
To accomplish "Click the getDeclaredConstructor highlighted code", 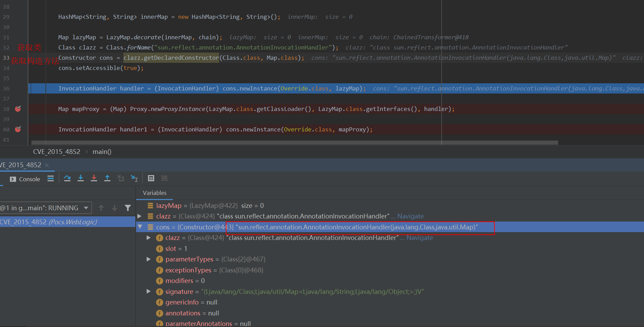I will pyautogui.click(x=171, y=58).
